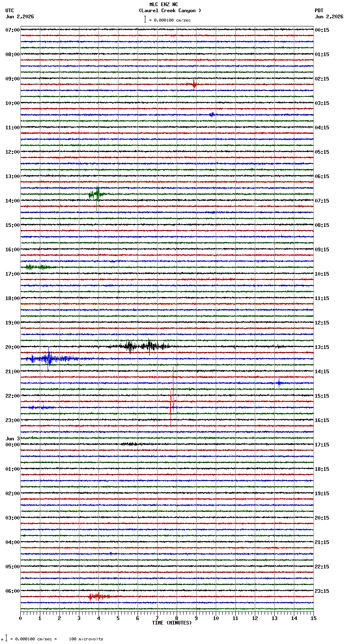Screen dimensions: 346x644
Task: Click the red spike in the 22:15 trace
Action: click(172, 401)
